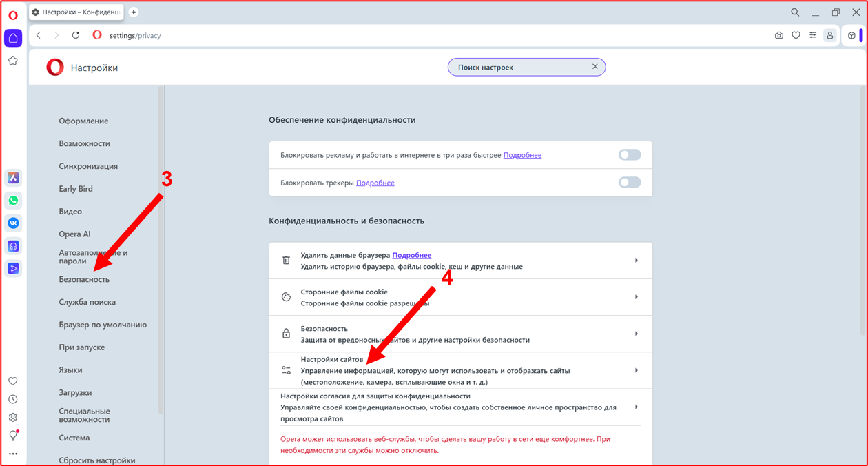Reload the settings page
Screen dimensions: 868x466
[x=76, y=35]
